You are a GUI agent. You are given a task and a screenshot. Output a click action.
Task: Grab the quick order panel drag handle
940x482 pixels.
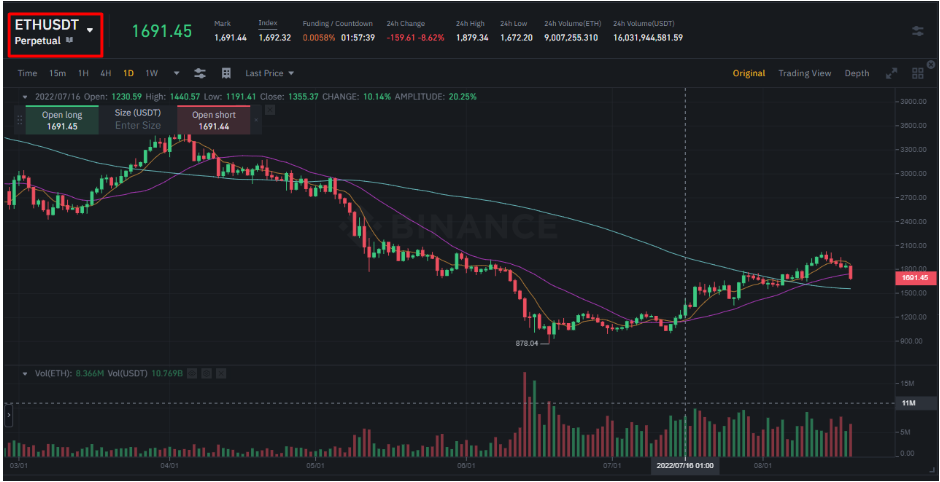click(19, 120)
